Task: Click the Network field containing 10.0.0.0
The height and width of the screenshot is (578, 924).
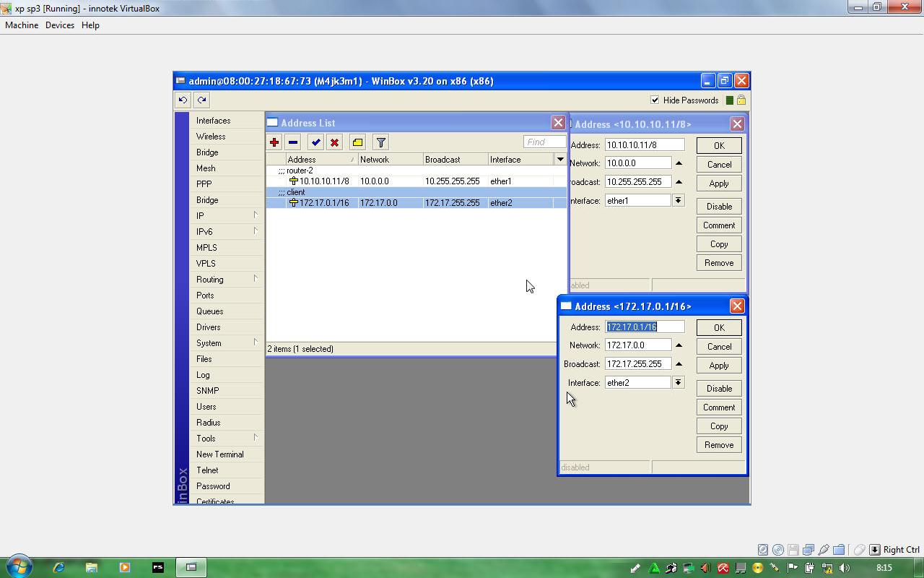Action: pos(638,163)
